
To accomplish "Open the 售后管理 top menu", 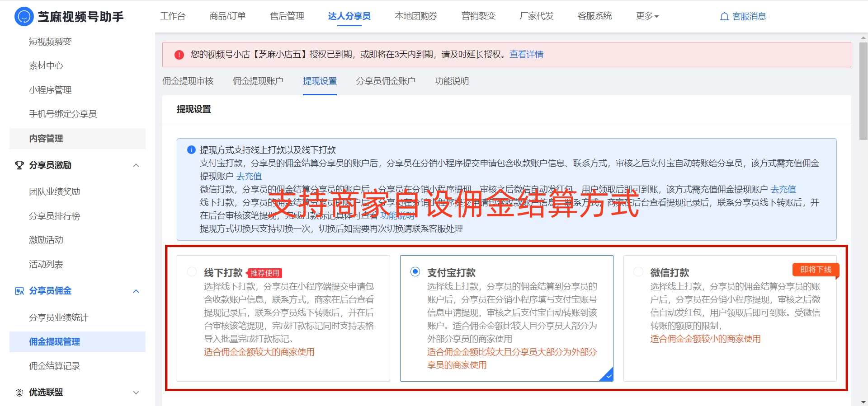I will click(287, 16).
